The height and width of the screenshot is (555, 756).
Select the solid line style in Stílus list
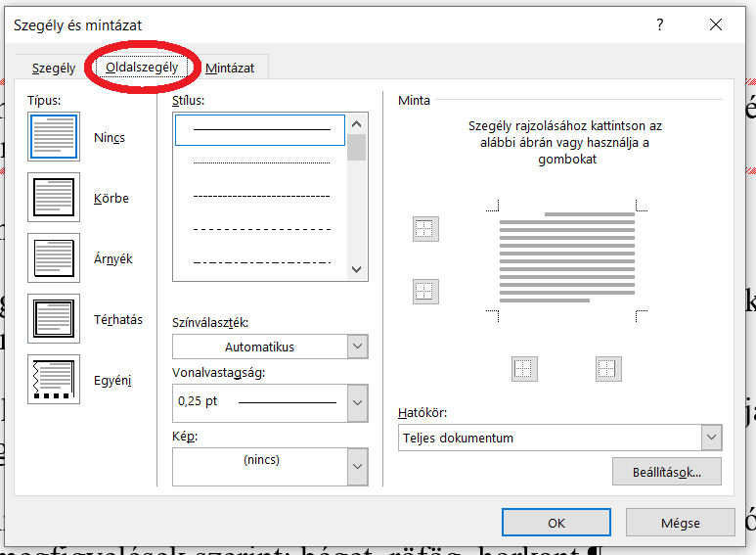coord(260,129)
